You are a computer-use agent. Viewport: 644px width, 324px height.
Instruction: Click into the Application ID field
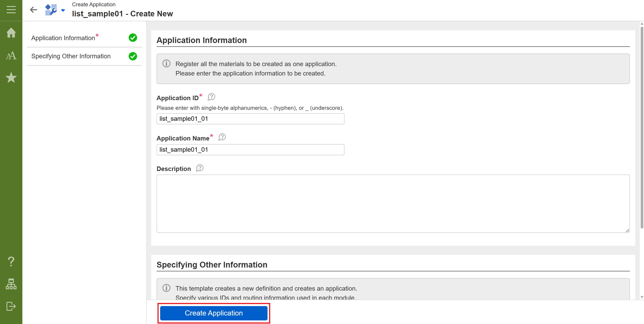click(x=250, y=119)
